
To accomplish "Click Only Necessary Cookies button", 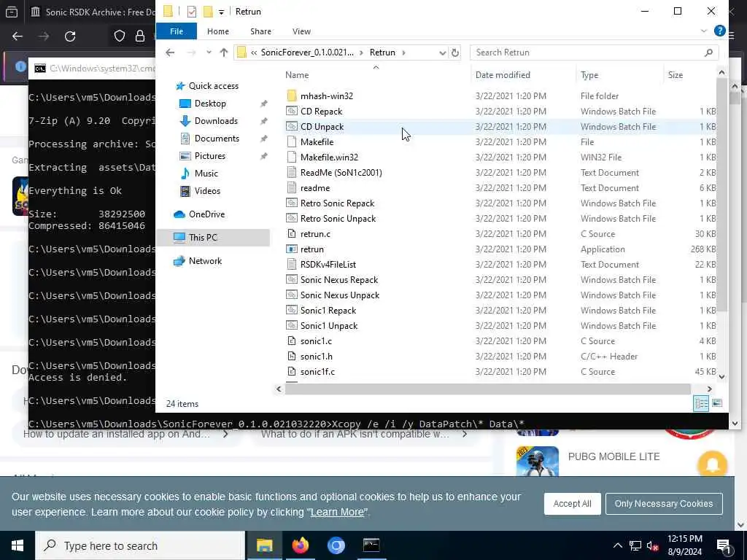I will (x=664, y=503).
